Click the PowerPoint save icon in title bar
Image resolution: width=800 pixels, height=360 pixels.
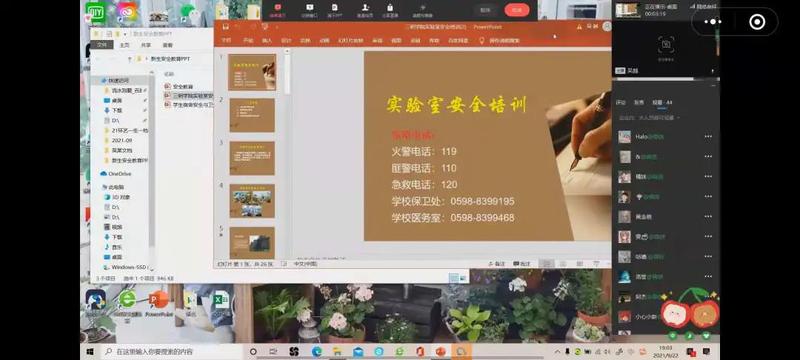226,27
